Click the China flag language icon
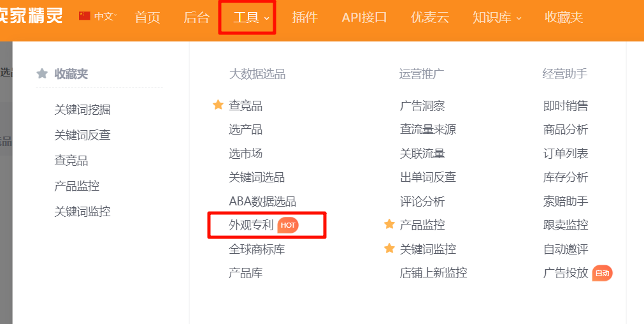This screenshot has width=644, height=324. pyautogui.click(x=85, y=17)
